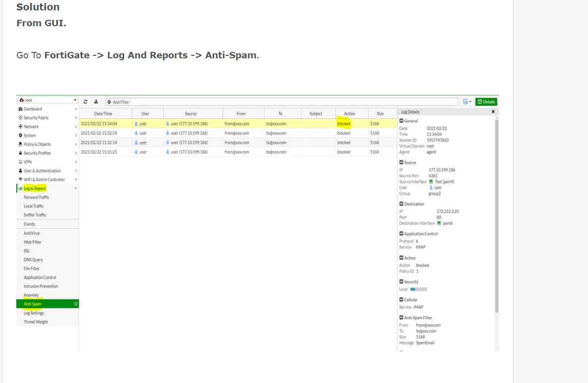Click the download log icon

click(x=96, y=102)
